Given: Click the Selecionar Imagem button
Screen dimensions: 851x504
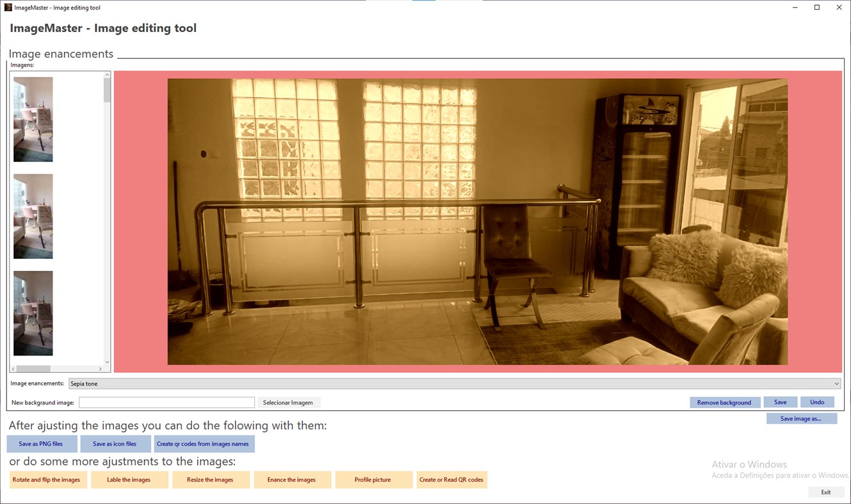Looking at the screenshot, I should pyautogui.click(x=289, y=402).
